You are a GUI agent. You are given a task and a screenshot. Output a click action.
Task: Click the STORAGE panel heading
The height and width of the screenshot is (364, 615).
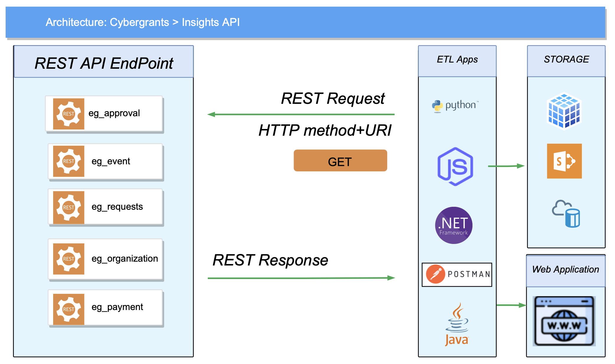(x=566, y=60)
